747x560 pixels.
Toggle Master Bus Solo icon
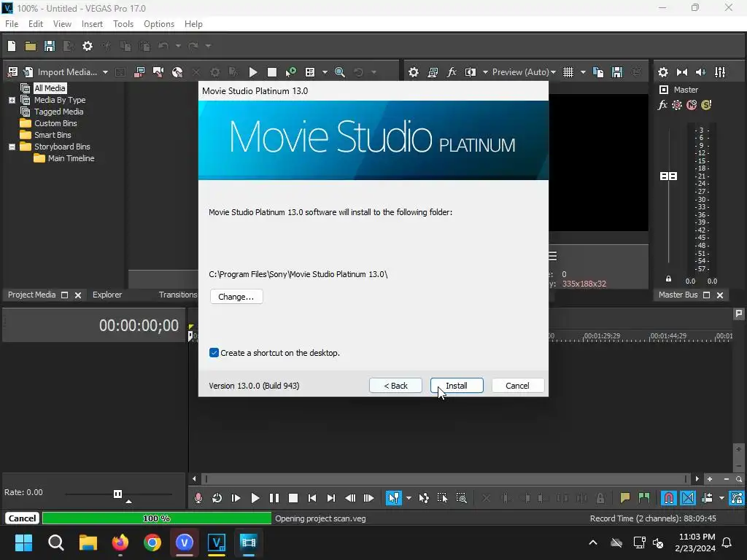[x=706, y=105]
